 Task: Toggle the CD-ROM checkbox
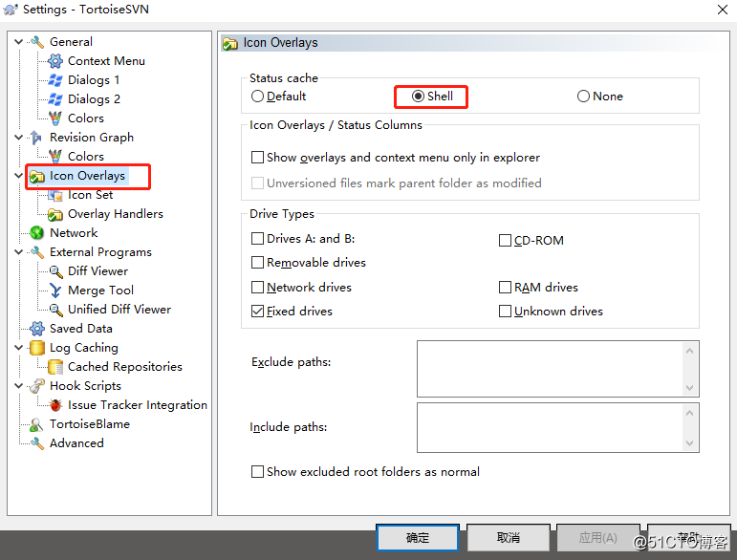(x=505, y=241)
